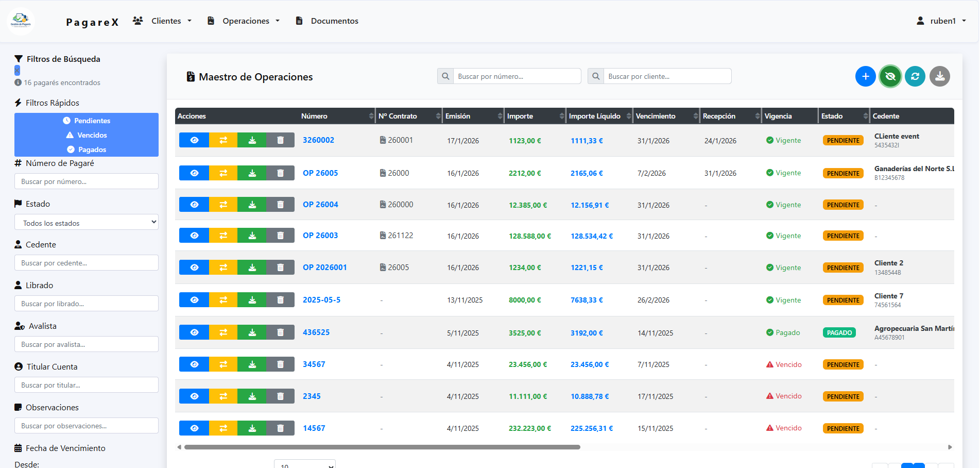Open the OP 2026001 operation link
Image resolution: width=980 pixels, height=468 pixels.
tap(324, 268)
